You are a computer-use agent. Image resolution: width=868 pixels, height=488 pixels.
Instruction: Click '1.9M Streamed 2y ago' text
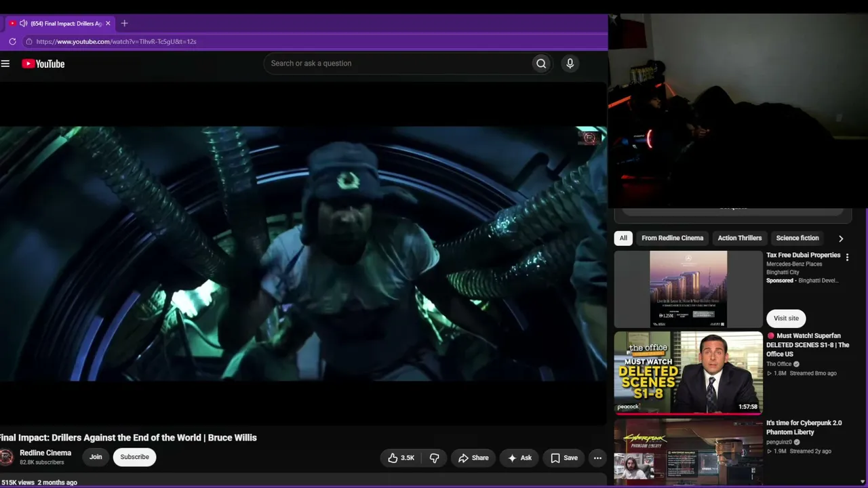pos(799,451)
